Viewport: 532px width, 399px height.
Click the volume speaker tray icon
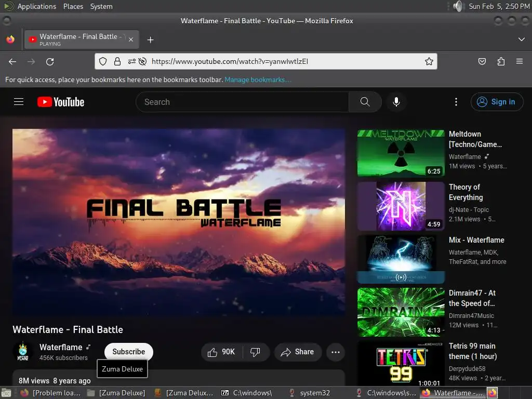pos(458,6)
